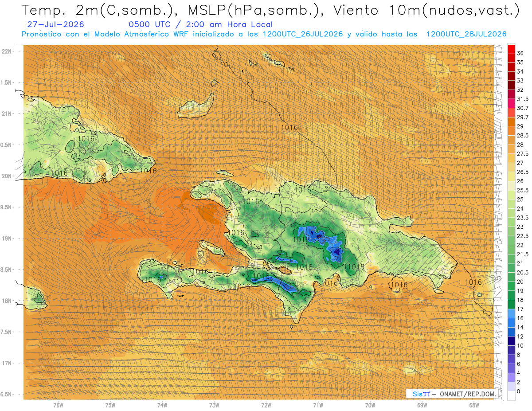Click the time stamp "0500 UTC / 2:00 am Hora Local"
This screenshot has width=532, height=411.
pyautogui.click(x=200, y=25)
